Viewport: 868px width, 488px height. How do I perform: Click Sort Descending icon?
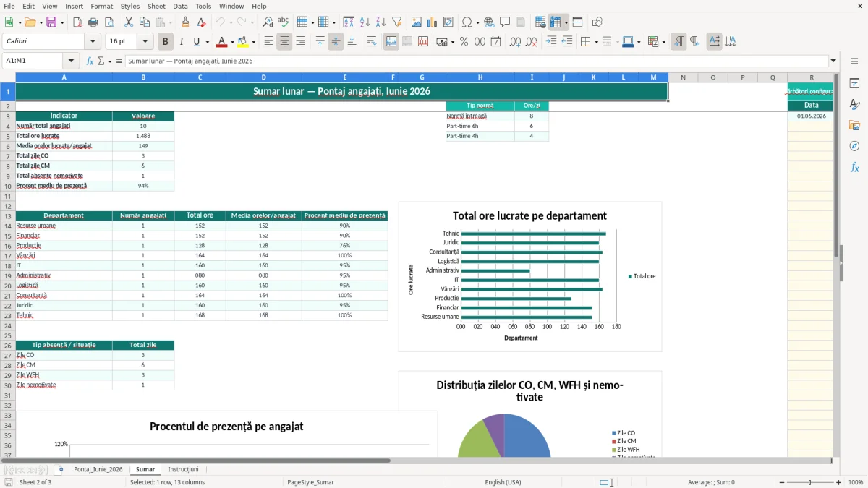click(381, 22)
